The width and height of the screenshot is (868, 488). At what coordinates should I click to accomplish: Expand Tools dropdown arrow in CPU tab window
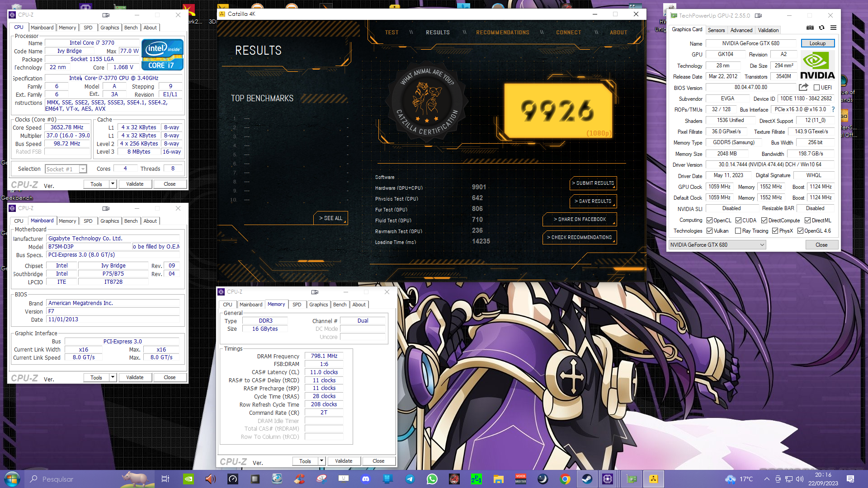(x=113, y=184)
